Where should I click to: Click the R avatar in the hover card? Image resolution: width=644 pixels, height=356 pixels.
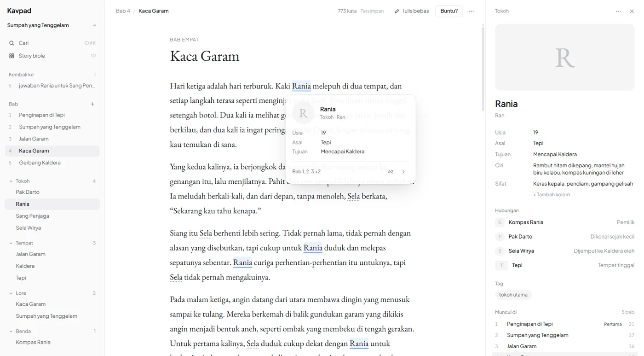pos(303,113)
